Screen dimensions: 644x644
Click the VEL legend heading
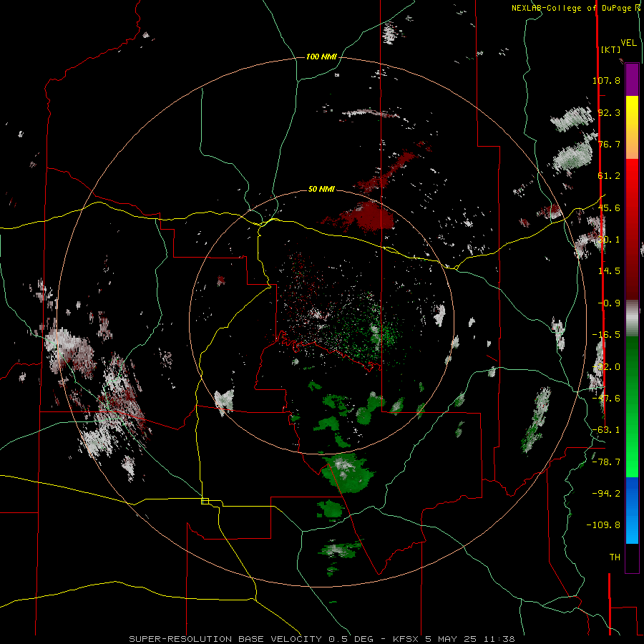pyautogui.click(x=629, y=43)
